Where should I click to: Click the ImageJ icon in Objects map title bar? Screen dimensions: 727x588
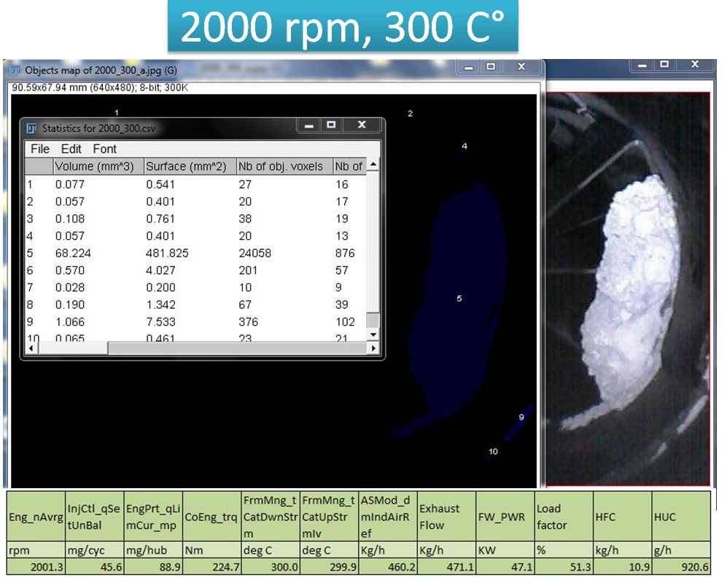coord(15,70)
